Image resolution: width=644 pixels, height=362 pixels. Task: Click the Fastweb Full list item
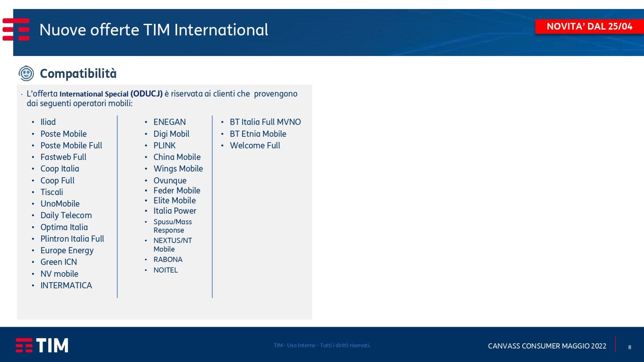pyautogui.click(x=63, y=157)
